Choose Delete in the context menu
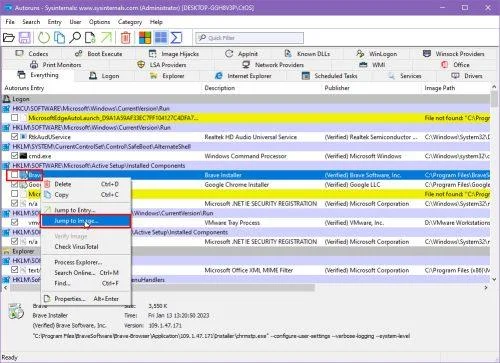 86,184
